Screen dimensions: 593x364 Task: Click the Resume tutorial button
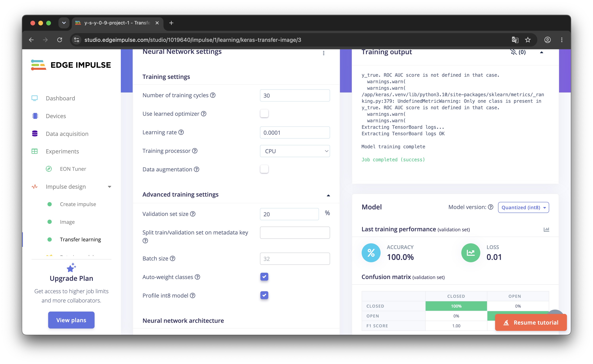[x=531, y=322]
